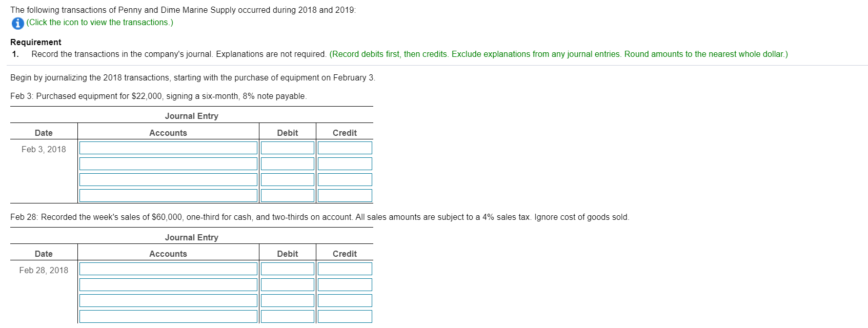This screenshot has width=868, height=328.
Task: Select the second Debit box under Feb 3
Action: point(288,163)
